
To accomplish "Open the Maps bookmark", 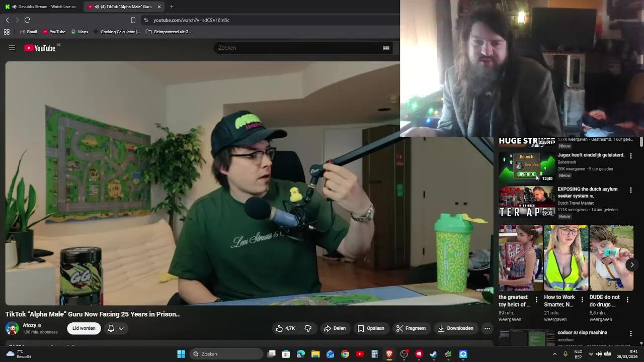I will (x=79, y=32).
